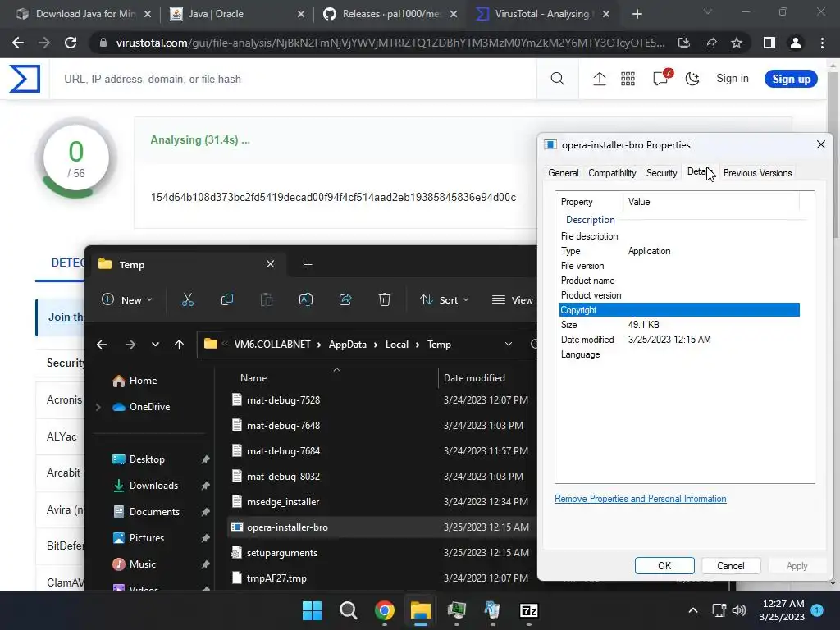Click the File Explorer taskbar icon
Viewport: 840px width, 630px height.
tap(421, 610)
